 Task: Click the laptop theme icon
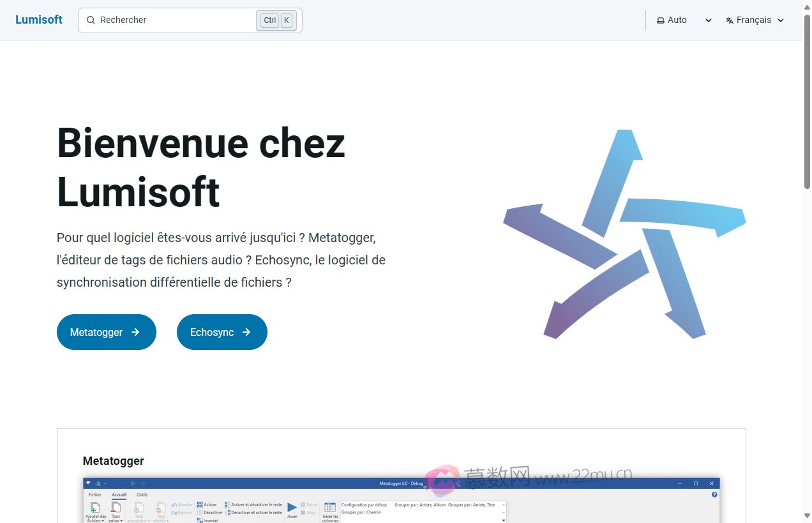coord(661,20)
